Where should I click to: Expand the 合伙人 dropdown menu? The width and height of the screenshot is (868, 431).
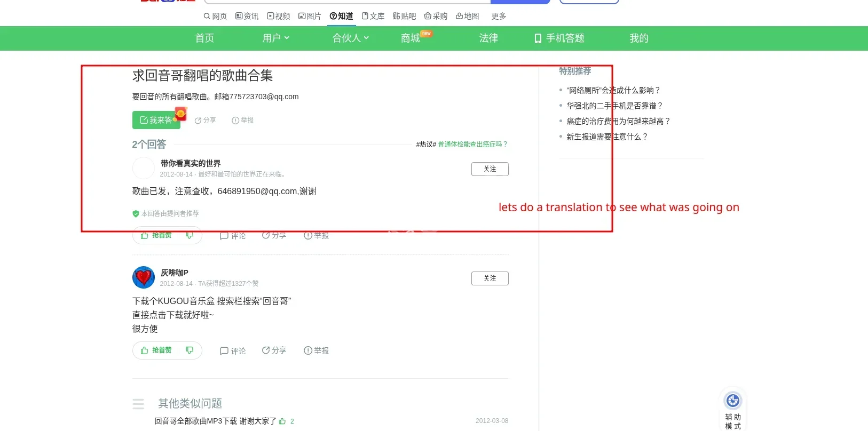point(351,38)
